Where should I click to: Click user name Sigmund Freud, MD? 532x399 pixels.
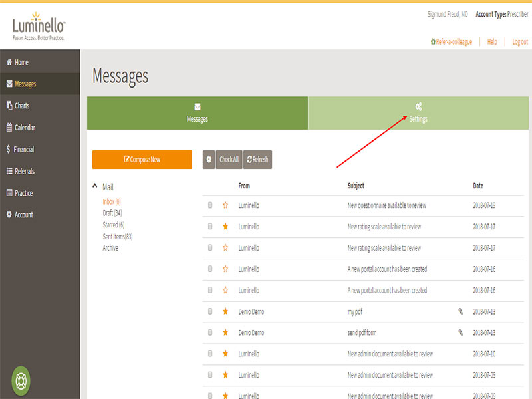[448, 14]
